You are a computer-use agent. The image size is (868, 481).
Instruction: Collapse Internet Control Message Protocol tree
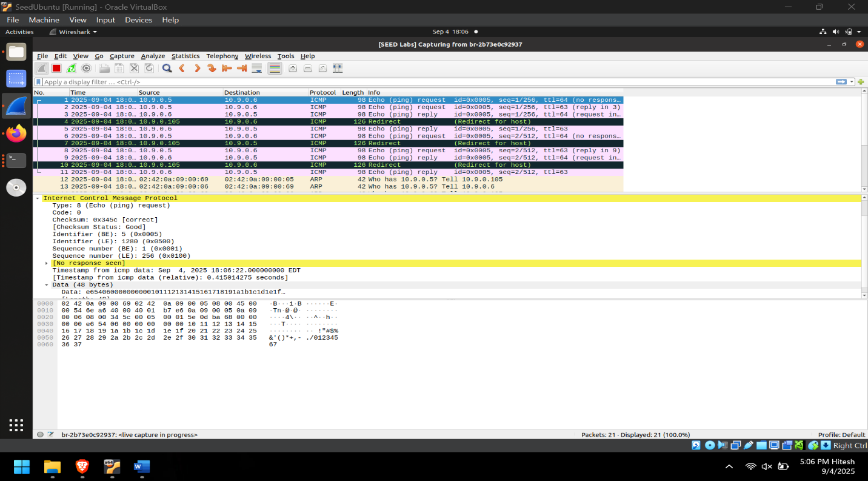[38, 198]
